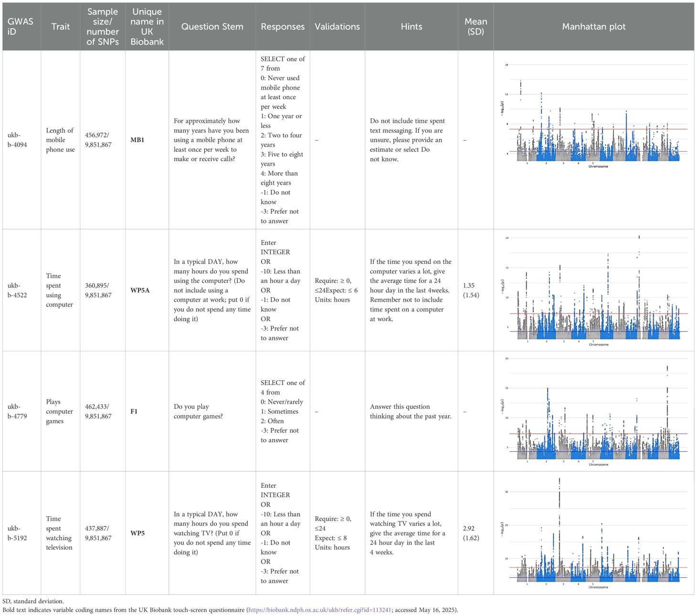Click the mean value '2.92 (1.62)'
The image size is (697, 616).
click(471, 533)
